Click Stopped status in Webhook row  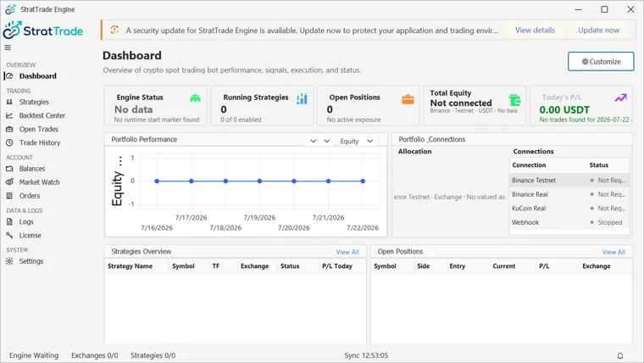pyautogui.click(x=610, y=222)
